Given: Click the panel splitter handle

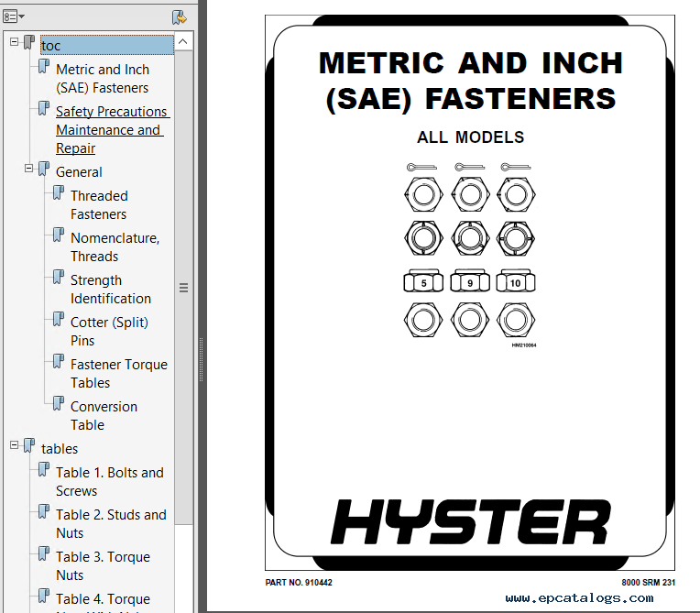Looking at the screenshot, I should pos(202,359).
